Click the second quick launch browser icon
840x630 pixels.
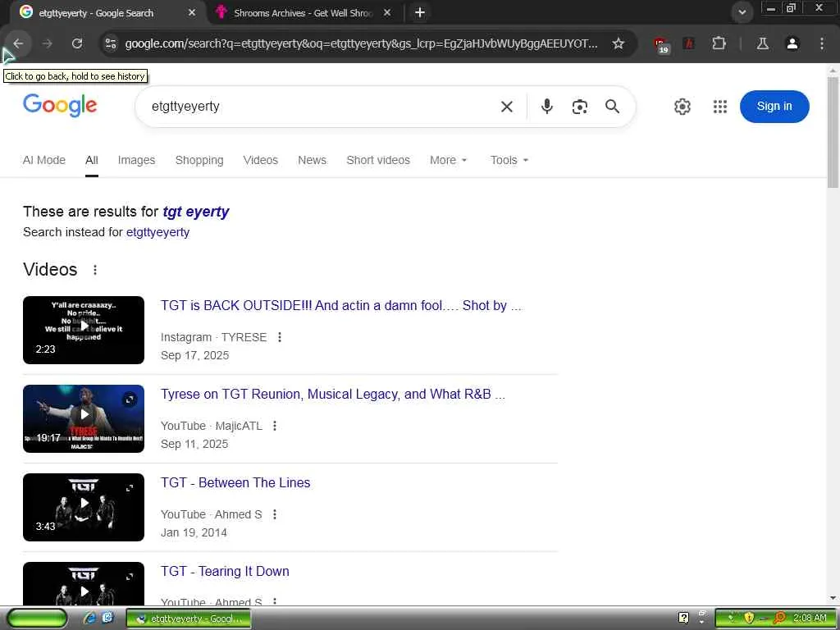click(107, 619)
